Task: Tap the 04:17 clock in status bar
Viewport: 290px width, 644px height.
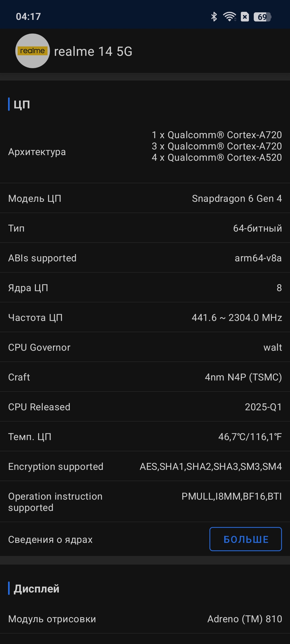Action: pos(28,17)
